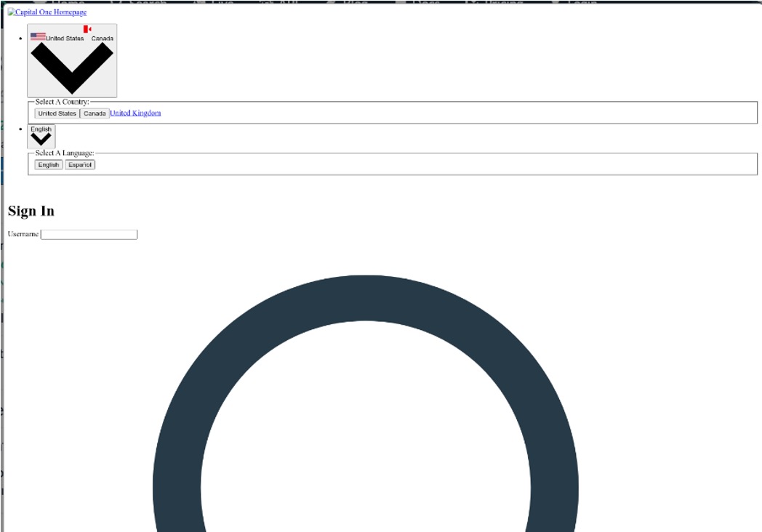This screenshot has height=532, width=762.
Task: Click the Canada label in country dropdown
Action: pyautogui.click(x=102, y=39)
